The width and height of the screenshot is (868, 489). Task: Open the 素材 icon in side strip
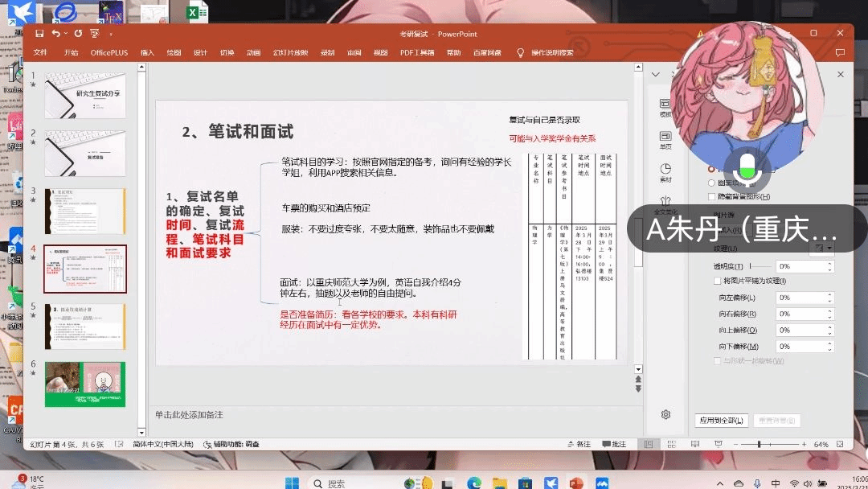click(x=665, y=173)
